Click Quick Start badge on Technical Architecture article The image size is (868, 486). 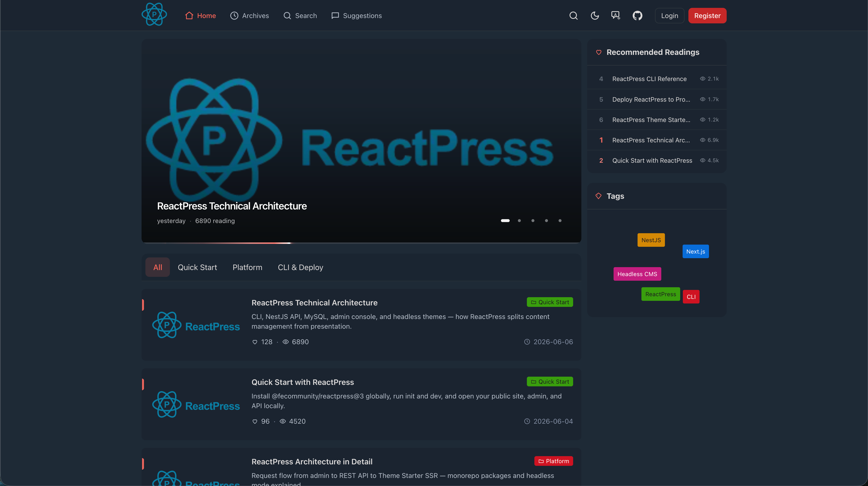(550, 302)
